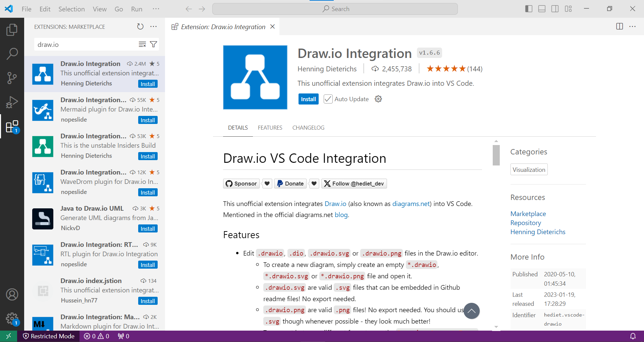Image resolution: width=644 pixels, height=342 pixels.
Task: Open the Marketplace resource link
Action: pos(528,214)
